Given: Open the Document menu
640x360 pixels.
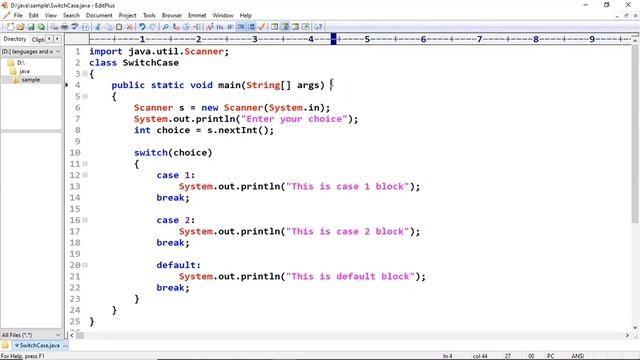Looking at the screenshot, I should [99, 16].
